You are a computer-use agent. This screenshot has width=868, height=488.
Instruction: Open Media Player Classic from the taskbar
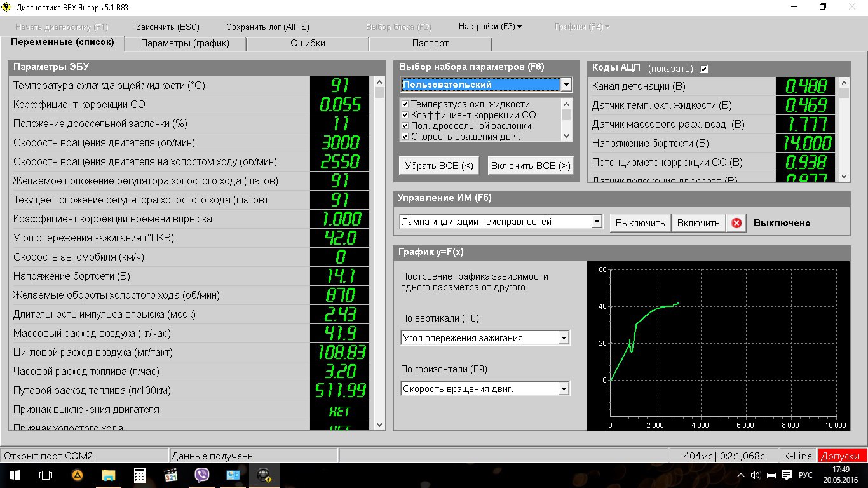tap(171, 475)
